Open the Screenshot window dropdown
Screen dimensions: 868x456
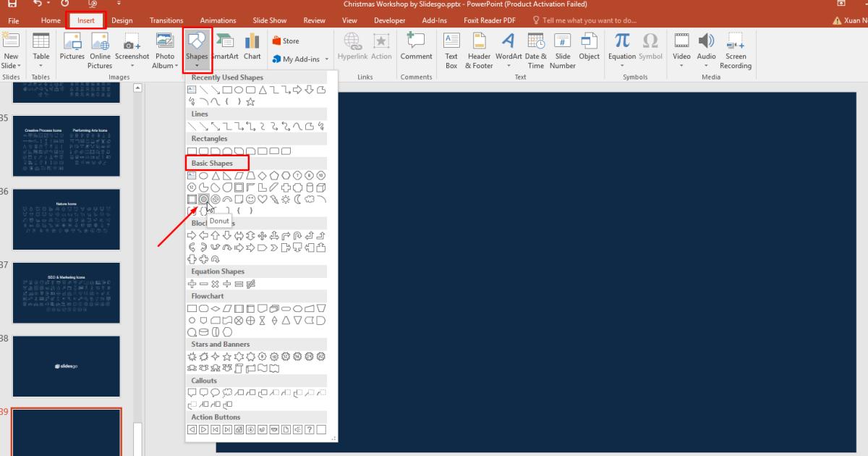(132, 65)
